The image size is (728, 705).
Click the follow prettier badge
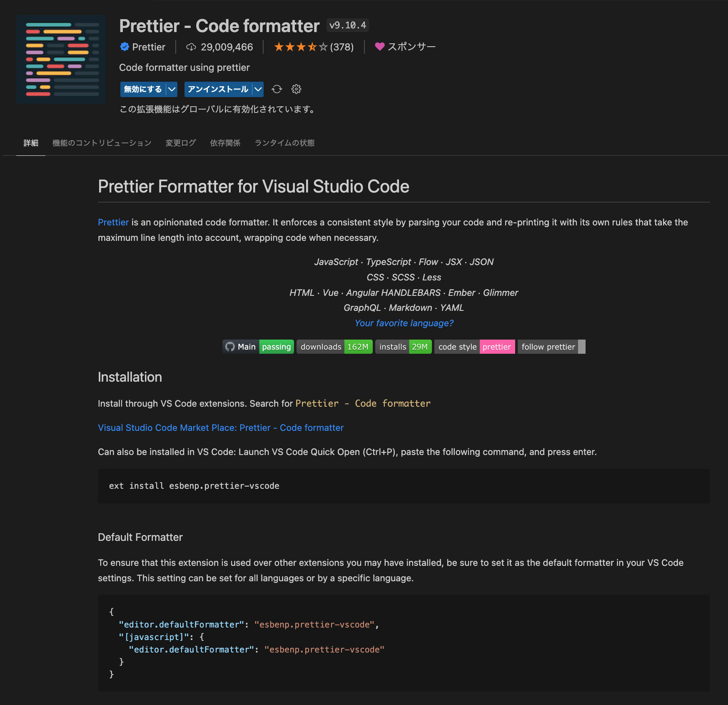(x=551, y=347)
